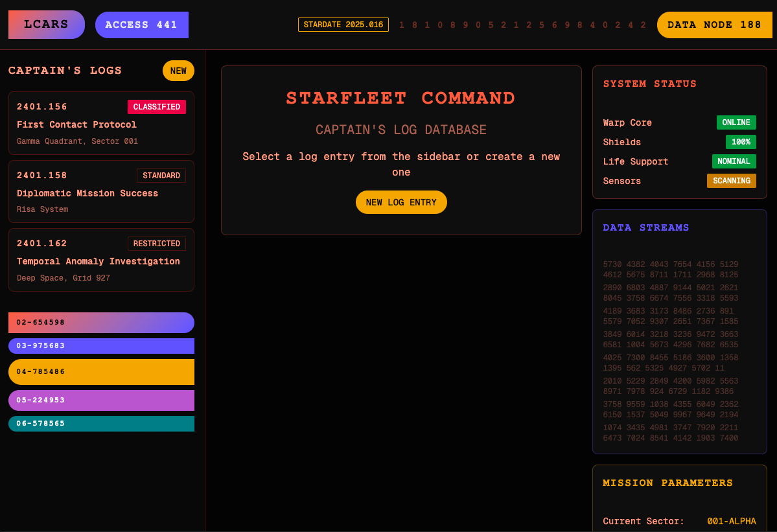This screenshot has height=532, width=777.
Task: Click the NEW badge in Captain's Logs
Action: point(178,71)
